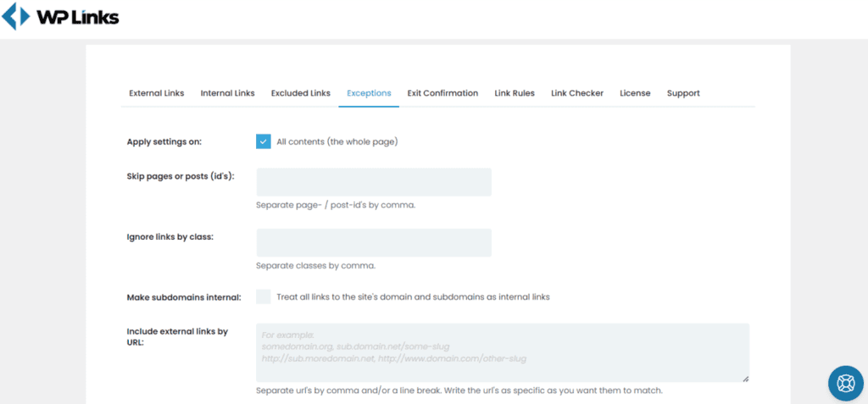Screen dimensions: 868x404
Task: Click 'Treat all links to the site's domain' text
Action: click(x=413, y=296)
